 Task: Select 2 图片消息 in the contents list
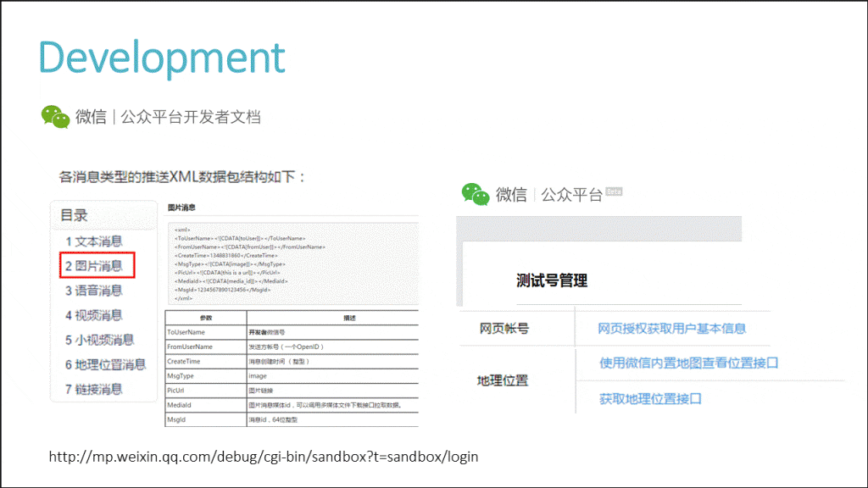pyautogui.click(x=93, y=265)
